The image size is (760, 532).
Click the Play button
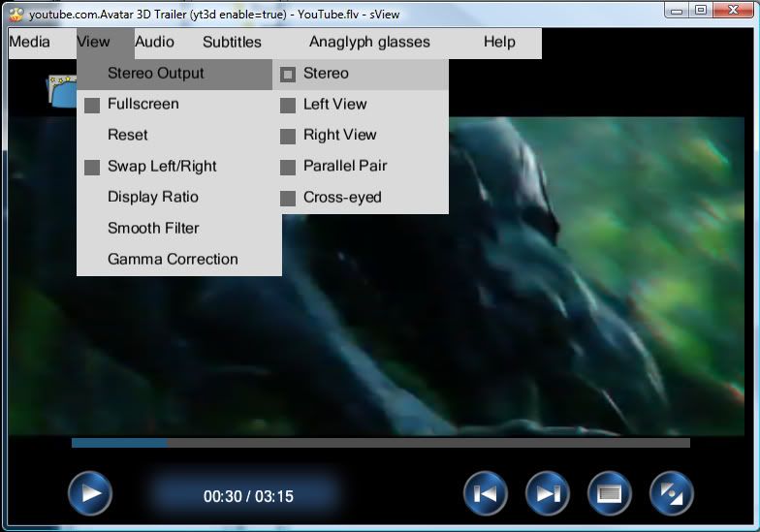90,493
